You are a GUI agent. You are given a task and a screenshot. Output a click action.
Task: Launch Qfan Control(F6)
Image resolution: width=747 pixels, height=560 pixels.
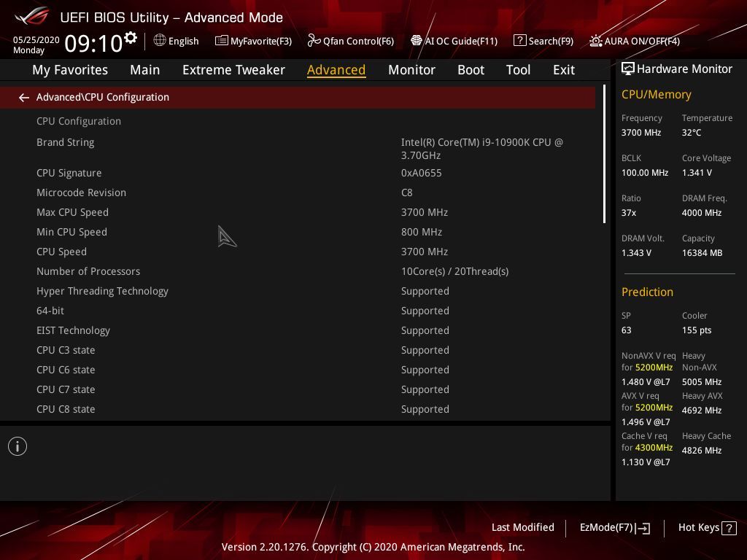pyautogui.click(x=351, y=41)
